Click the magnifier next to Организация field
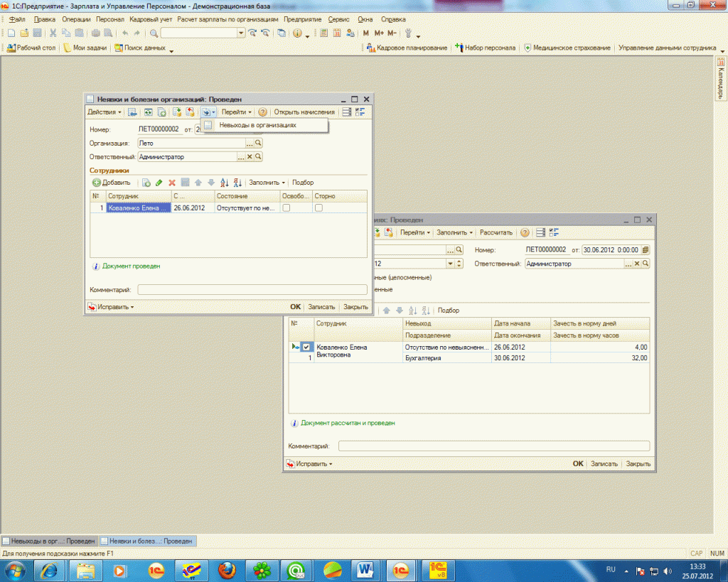The height and width of the screenshot is (582, 728). pyautogui.click(x=259, y=143)
